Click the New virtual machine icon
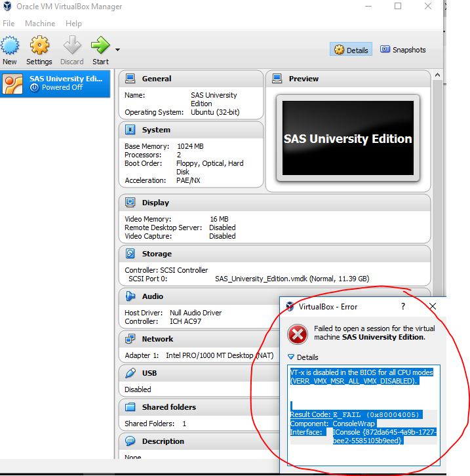Viewport: 470px width, 476px height. click(10, 45)
